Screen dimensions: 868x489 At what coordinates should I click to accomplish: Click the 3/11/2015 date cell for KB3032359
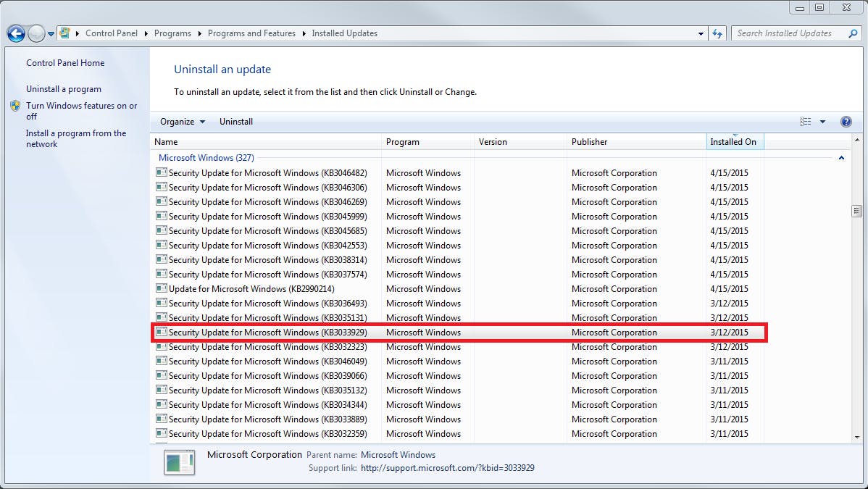click(729, 434)
